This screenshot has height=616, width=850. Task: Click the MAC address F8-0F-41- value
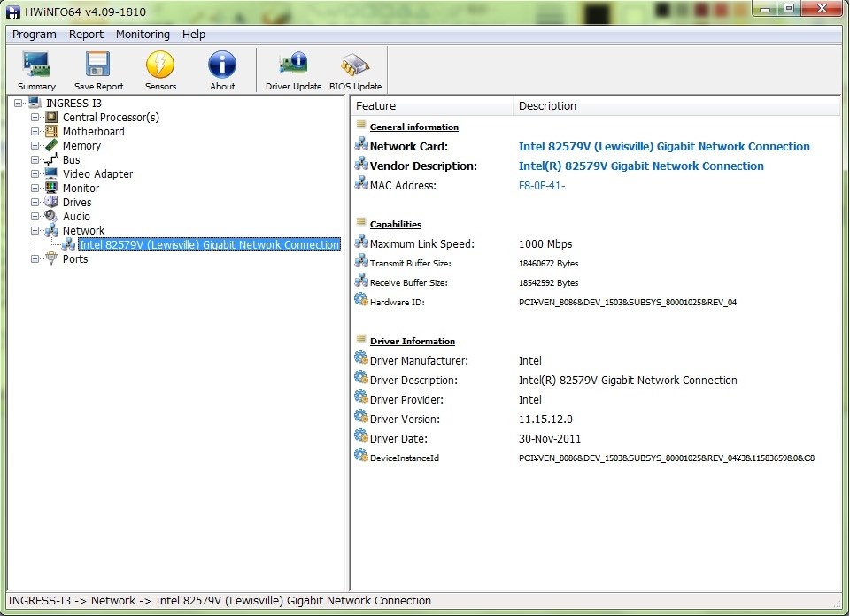pos(542,185)
